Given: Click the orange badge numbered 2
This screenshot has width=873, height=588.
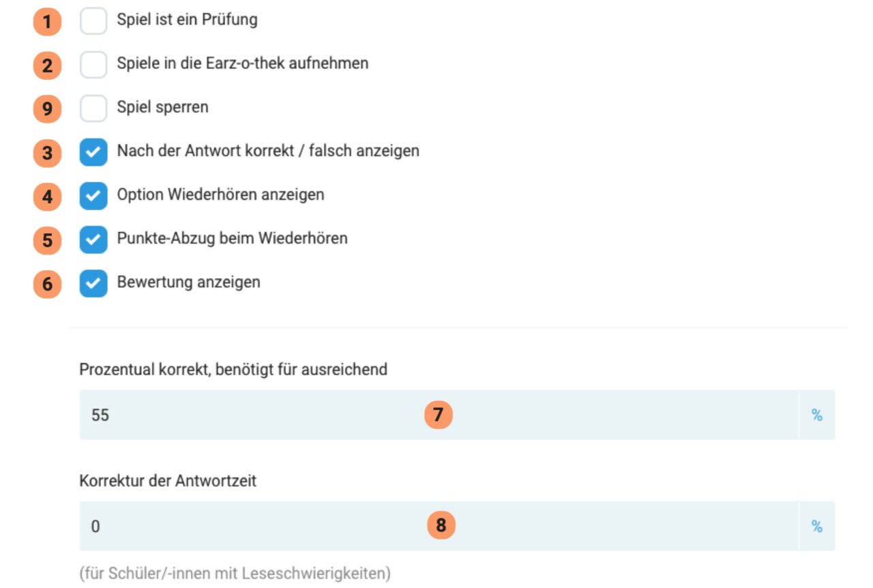Looking at the screenshot, I should click(x=46, y=65).
